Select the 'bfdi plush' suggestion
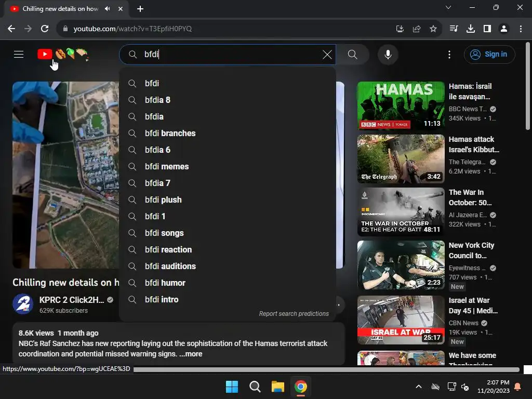Viewport: 532px width, 399px height. [228, 200]
